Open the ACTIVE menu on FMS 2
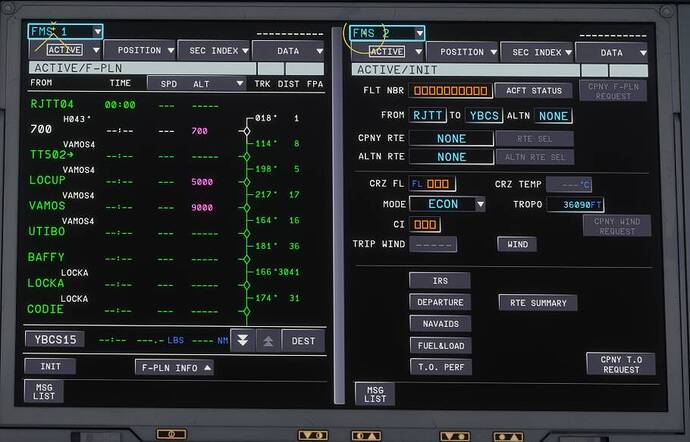This screenshot has width=690, height=442. tap(388, 52)
